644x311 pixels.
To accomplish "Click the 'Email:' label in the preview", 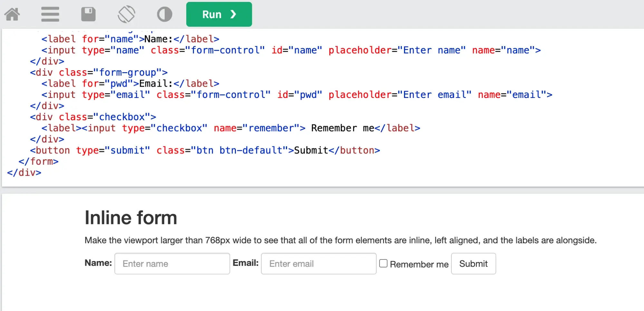I will (x=245, y=263).
